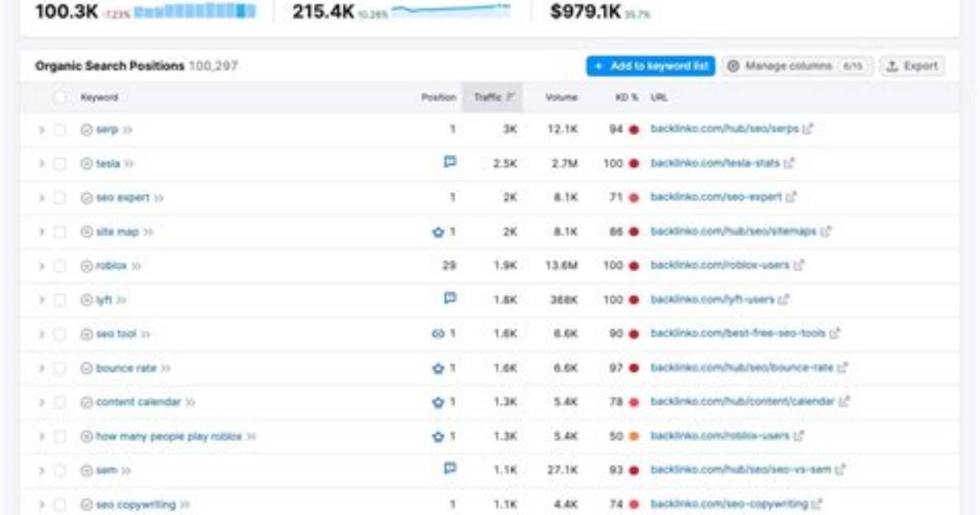Open external link icon for backlinko.com/seo-copywriting
Viewport: 980px width, 515px height.
point(817,504)
